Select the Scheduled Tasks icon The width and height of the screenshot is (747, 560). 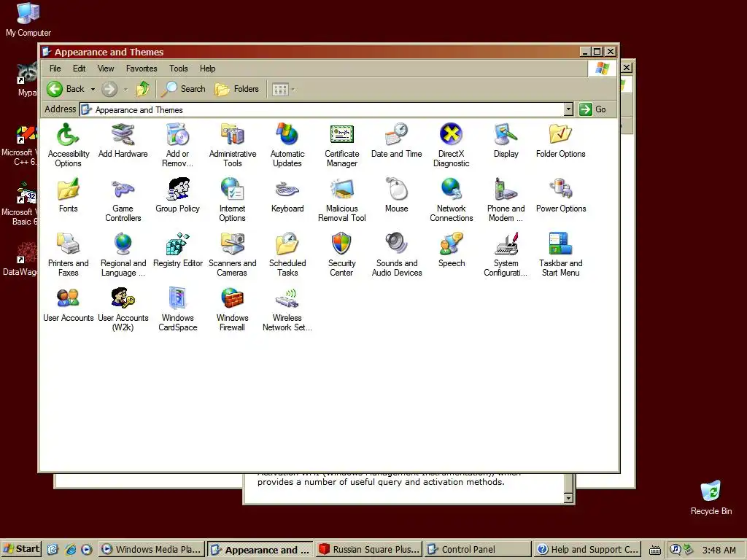click(287, 254)
